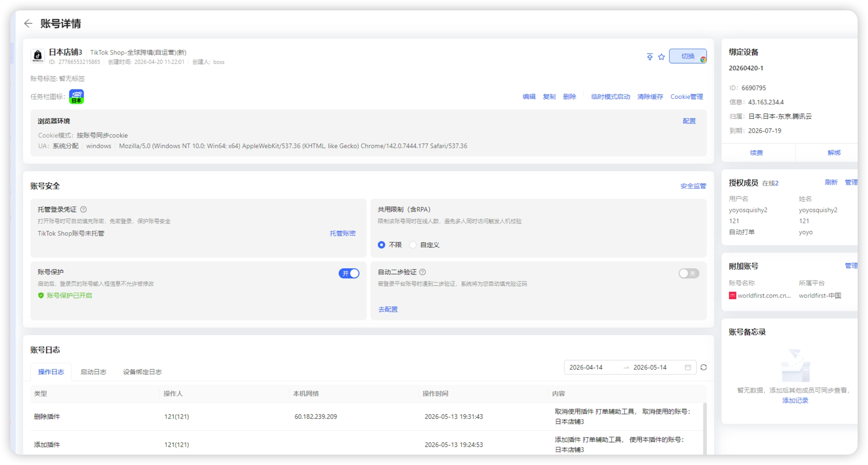Open help icon next to 自动二步验证
Screen dimensions: 868x465
click(422, 272)
